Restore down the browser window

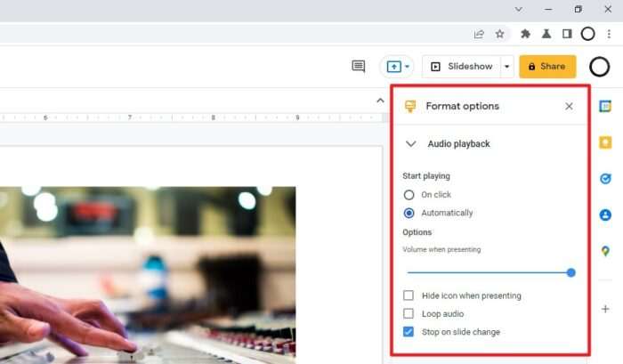click(x=578, y=9)
